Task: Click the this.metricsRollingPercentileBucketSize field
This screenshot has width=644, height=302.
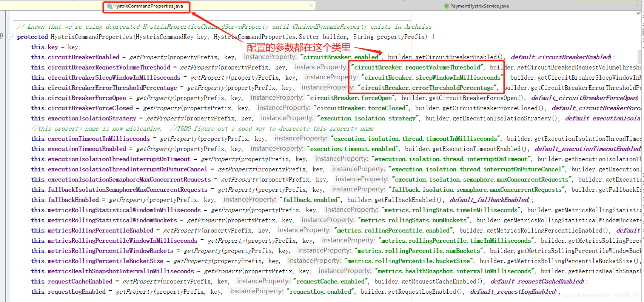Action: [97, 261]
